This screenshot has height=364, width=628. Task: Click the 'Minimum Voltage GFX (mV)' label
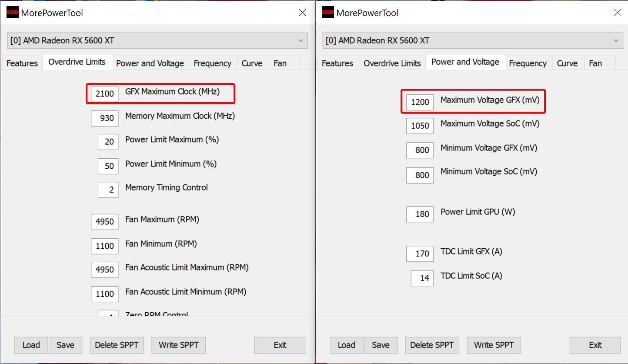pos(489,148)
